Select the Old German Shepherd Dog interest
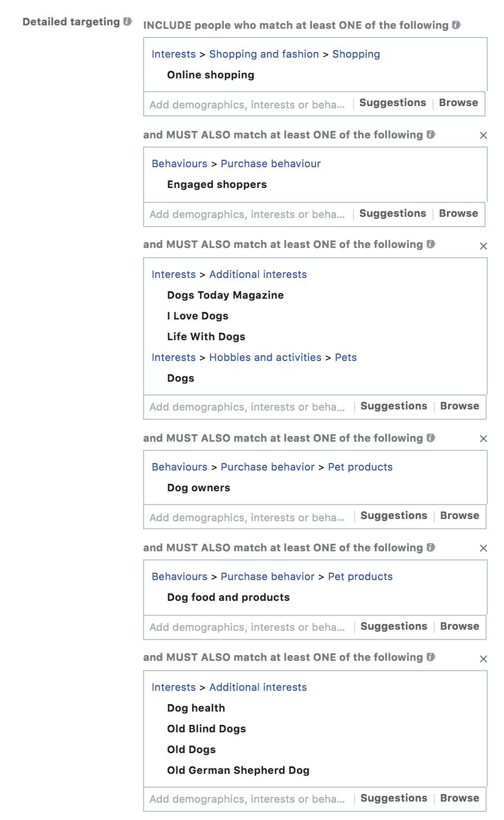This screenshot has width=504, height=820. click(x=238, y=770)
